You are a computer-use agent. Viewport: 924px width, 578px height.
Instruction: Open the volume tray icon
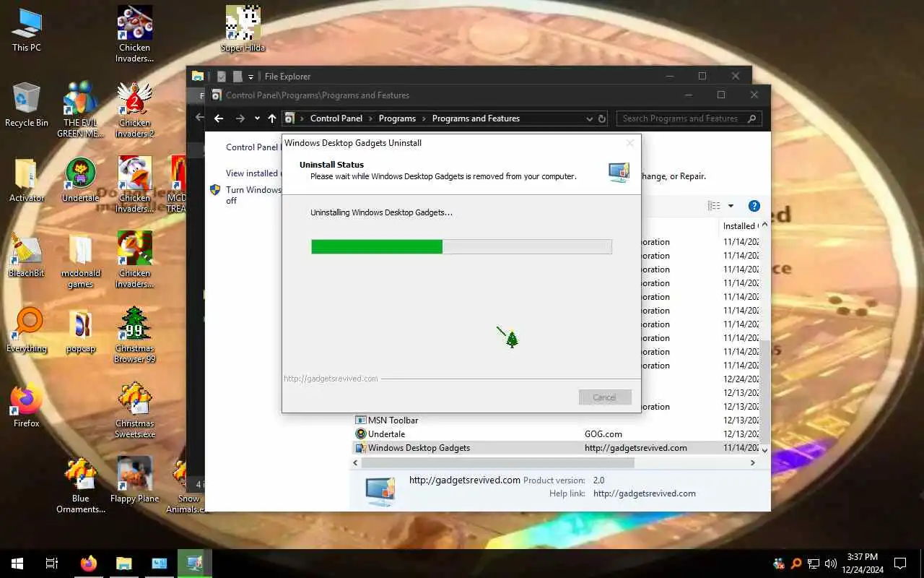tap(830, 564)
